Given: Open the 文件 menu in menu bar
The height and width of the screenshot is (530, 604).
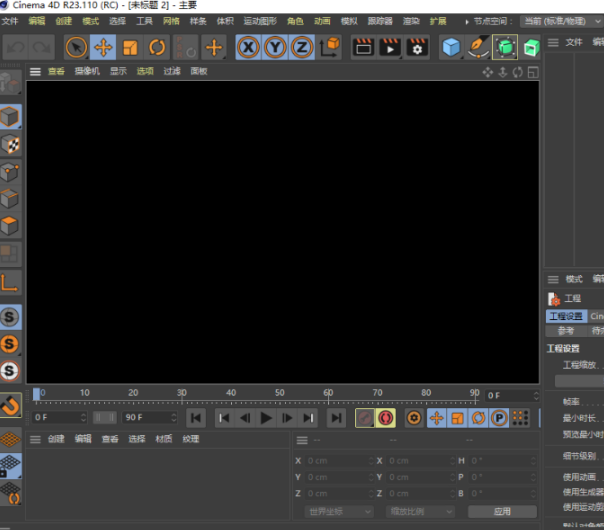Looking at the screenshot, I should [10, 21].
